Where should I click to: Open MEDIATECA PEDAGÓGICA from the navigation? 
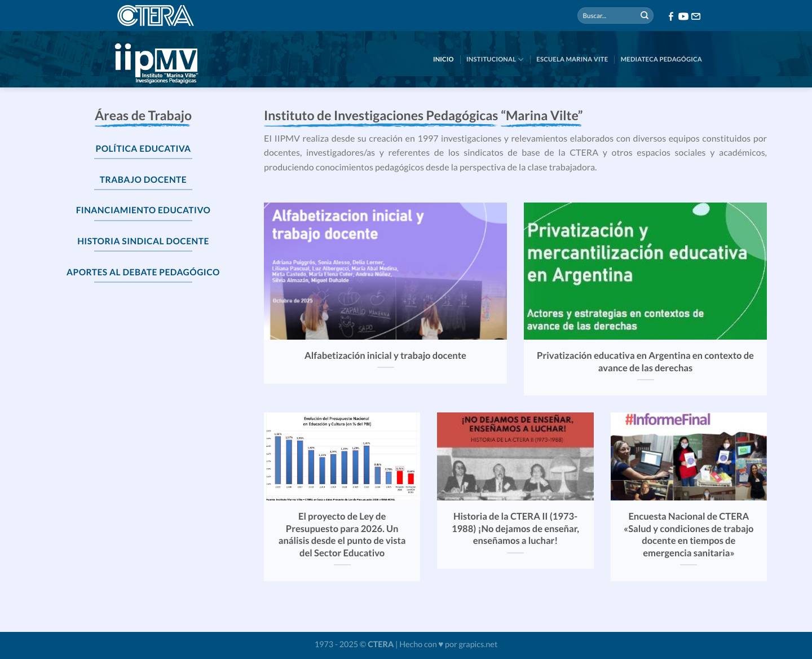[661, 59]
